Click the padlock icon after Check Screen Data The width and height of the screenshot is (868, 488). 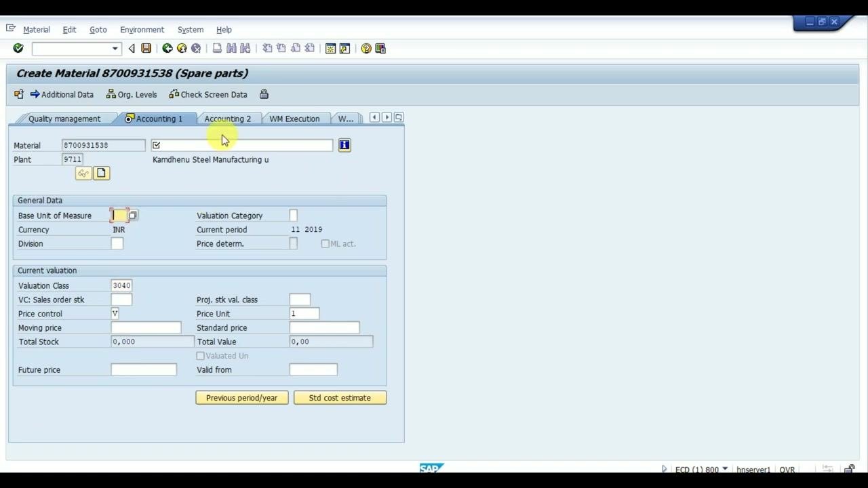pyautogui.click(x=264, y=94)
